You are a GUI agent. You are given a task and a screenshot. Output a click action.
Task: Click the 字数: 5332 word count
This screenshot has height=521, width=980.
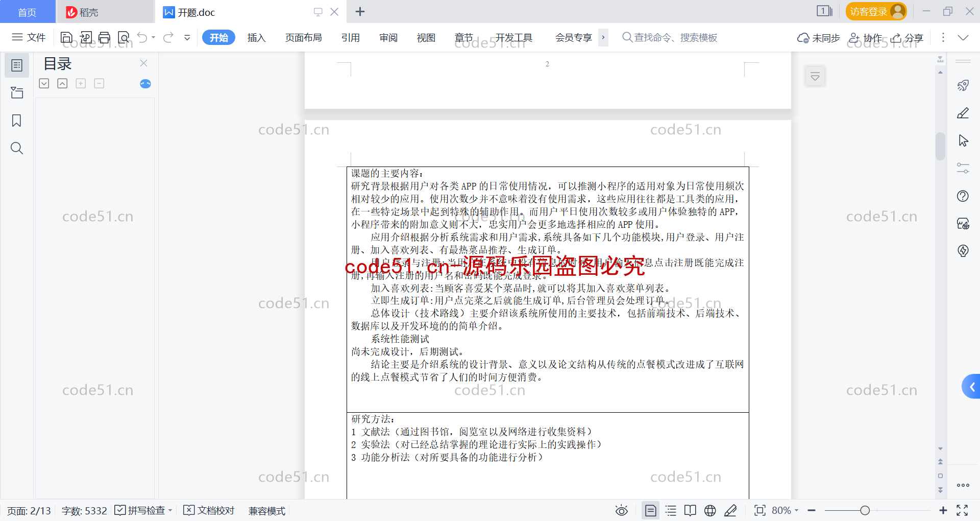click(x=84, y=511)
